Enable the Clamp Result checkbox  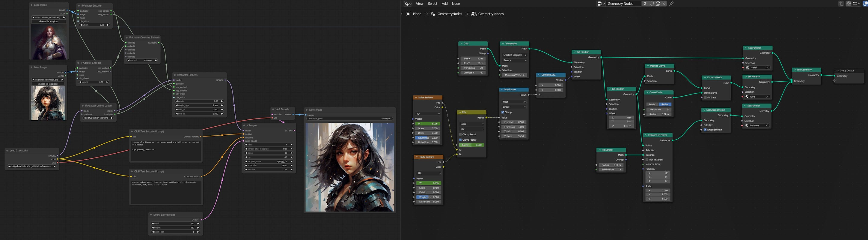click(x=461, y=134)
